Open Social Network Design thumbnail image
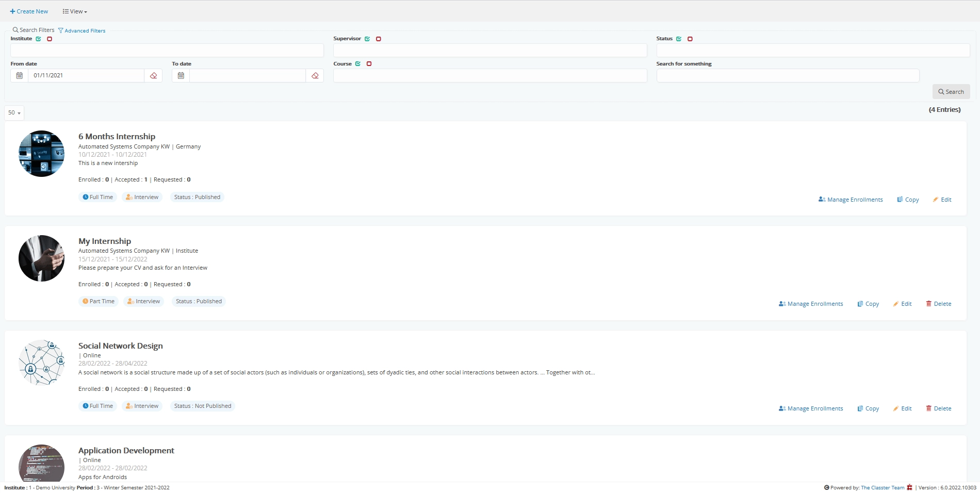 pyautogui.click(x=41, y=363)
